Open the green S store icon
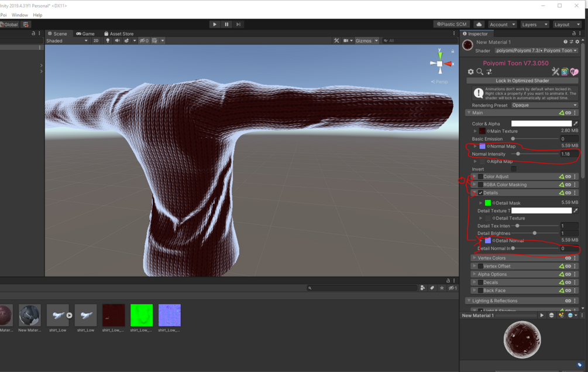588x372 pixels. coord(565,71)
